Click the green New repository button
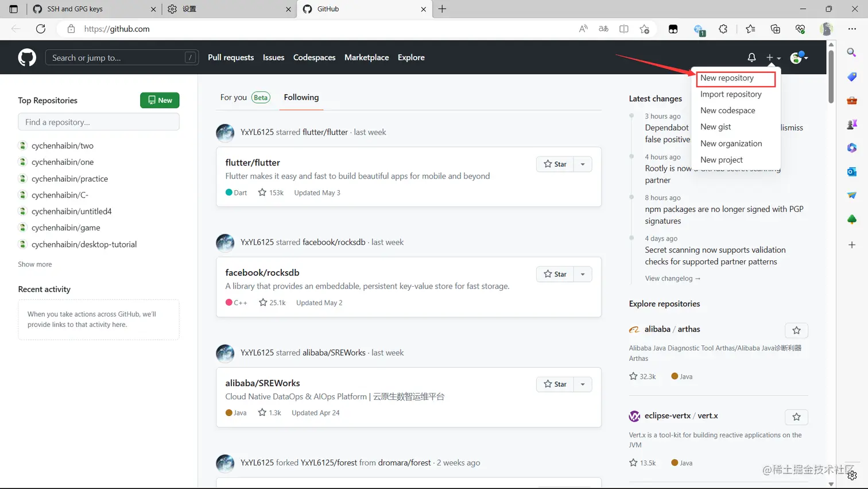Screen dimensions: 868x489 (160, 101)
